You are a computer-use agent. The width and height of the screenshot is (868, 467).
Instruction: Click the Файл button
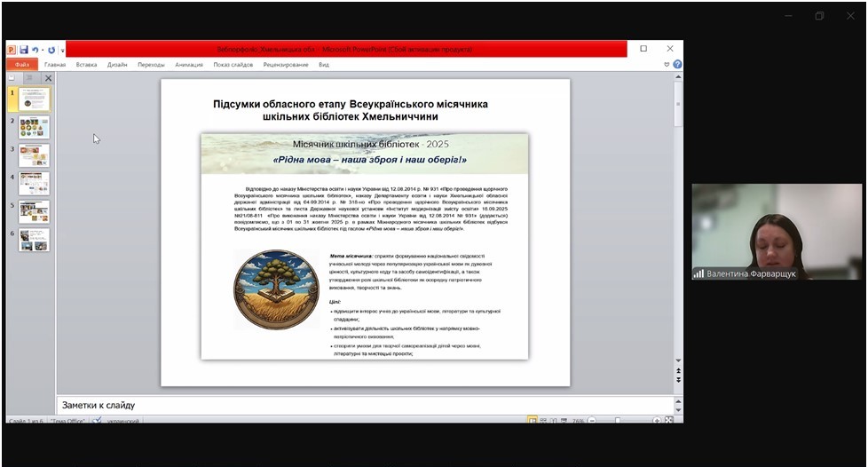22,65
